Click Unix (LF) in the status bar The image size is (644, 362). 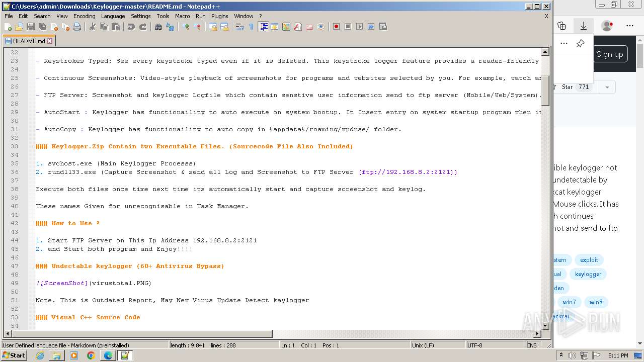437,345
